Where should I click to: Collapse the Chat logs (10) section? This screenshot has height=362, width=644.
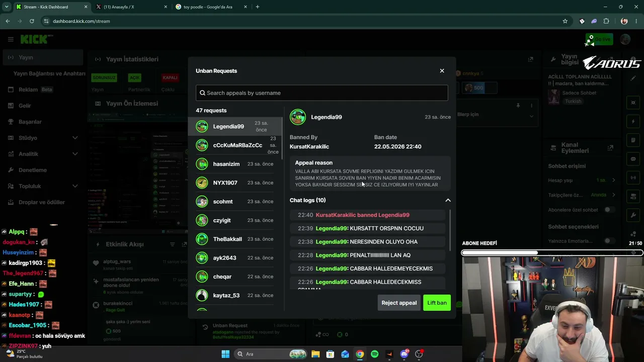[448, 200]
